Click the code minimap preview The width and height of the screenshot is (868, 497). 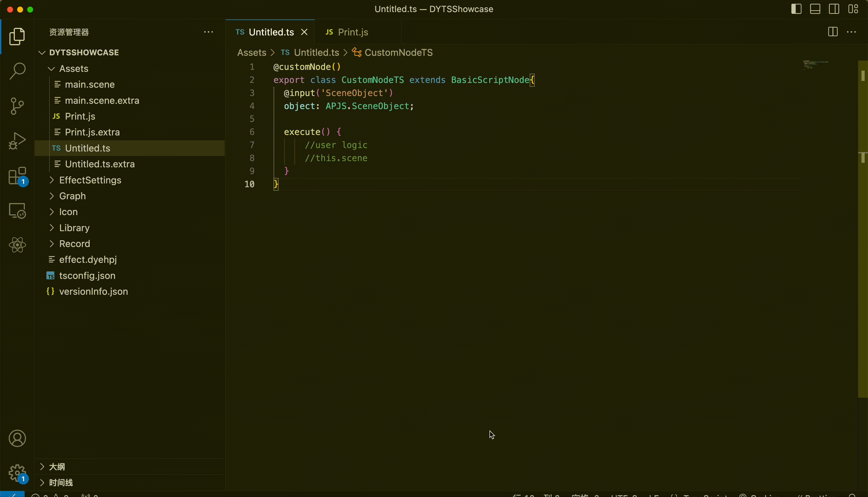(x=816, y=65)
